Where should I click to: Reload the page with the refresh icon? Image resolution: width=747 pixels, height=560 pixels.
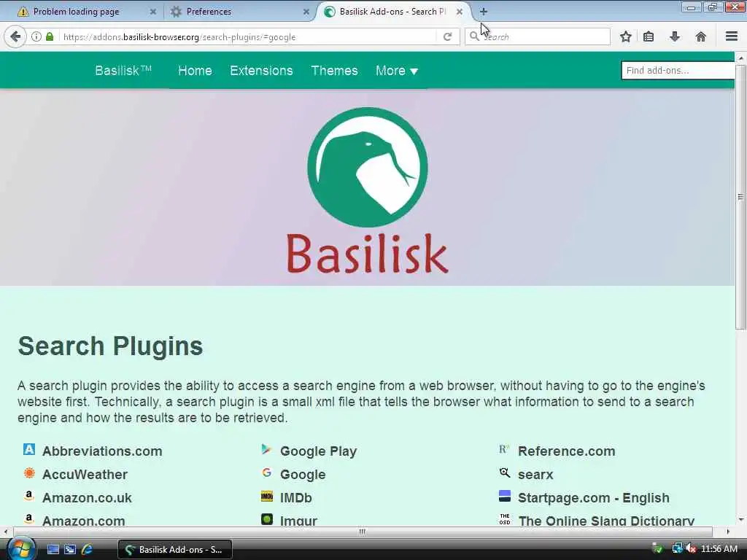point(447,36)
